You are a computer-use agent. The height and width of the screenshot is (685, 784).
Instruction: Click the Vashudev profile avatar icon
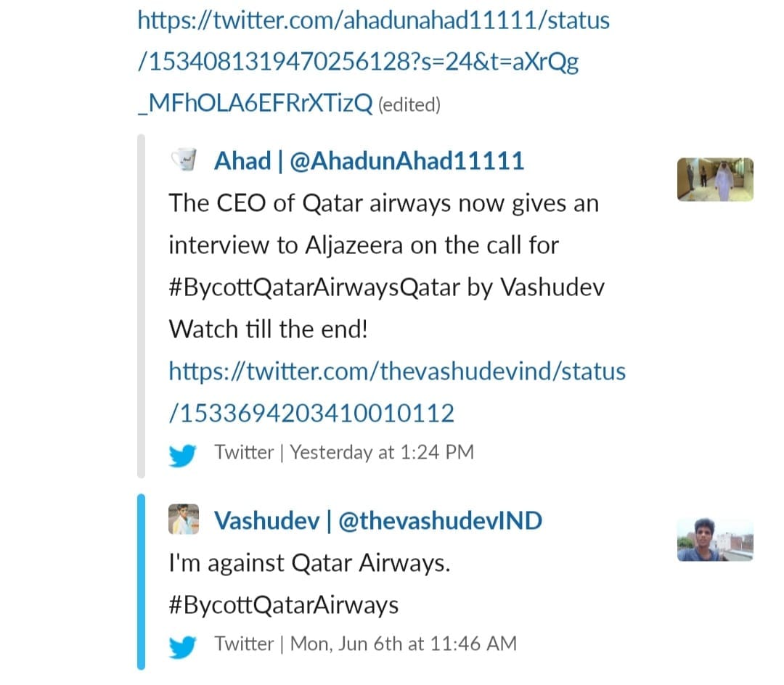pyautogui.click(x=184, y=519)
